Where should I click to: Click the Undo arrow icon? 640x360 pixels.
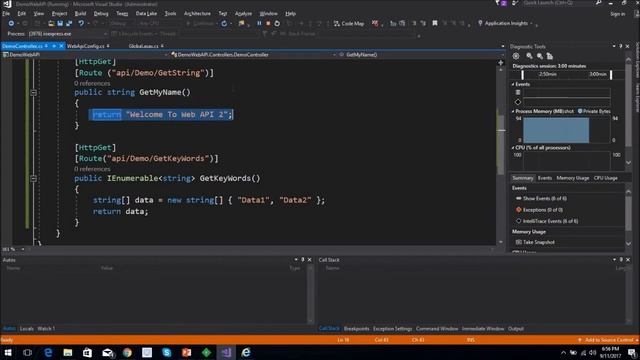pyautogui.click(x=81, y=23)
